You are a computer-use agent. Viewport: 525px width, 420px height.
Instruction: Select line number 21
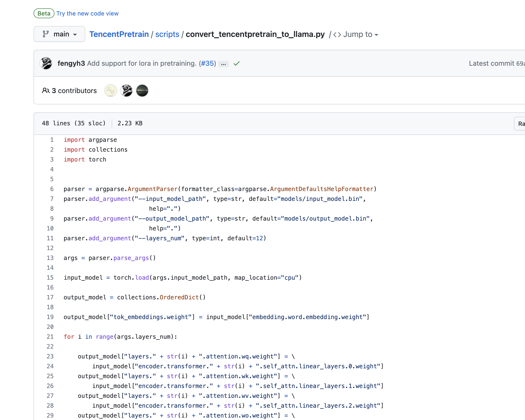50,337
